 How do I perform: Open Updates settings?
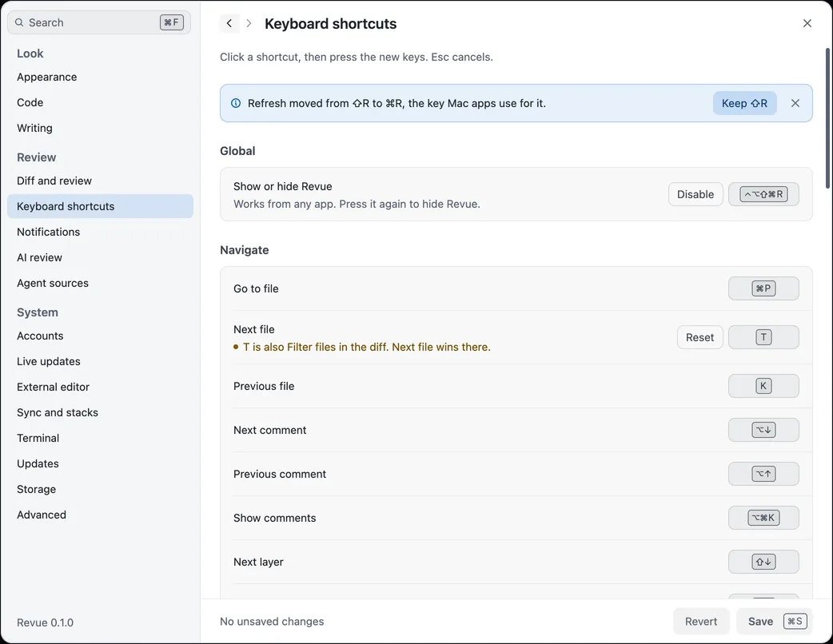tap(100, 463)
